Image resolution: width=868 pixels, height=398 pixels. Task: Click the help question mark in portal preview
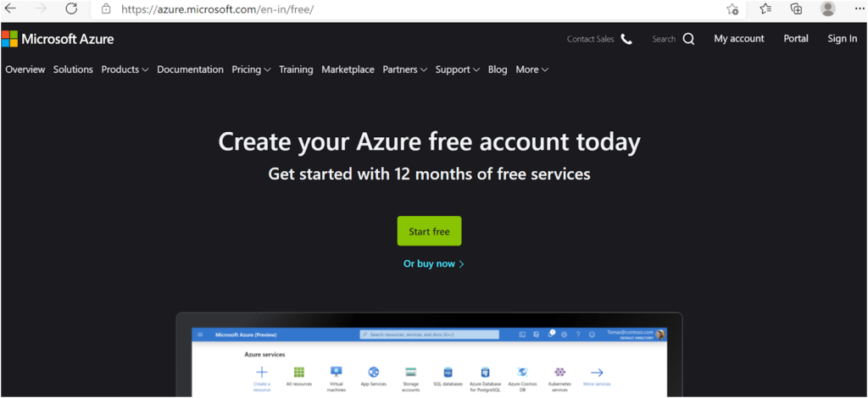[x=578, y=334]
